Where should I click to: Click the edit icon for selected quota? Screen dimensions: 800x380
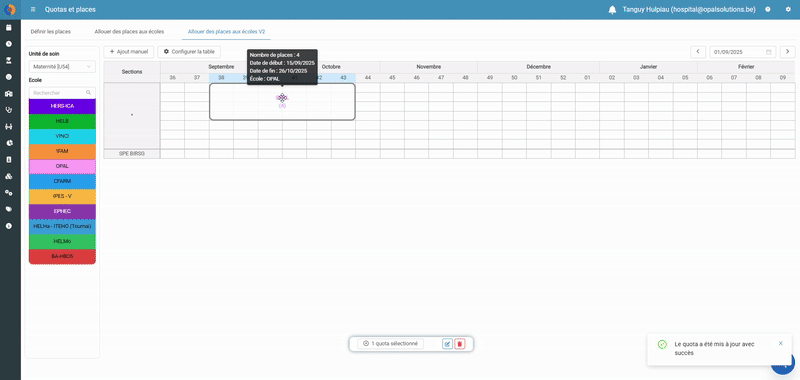point(447,344)
